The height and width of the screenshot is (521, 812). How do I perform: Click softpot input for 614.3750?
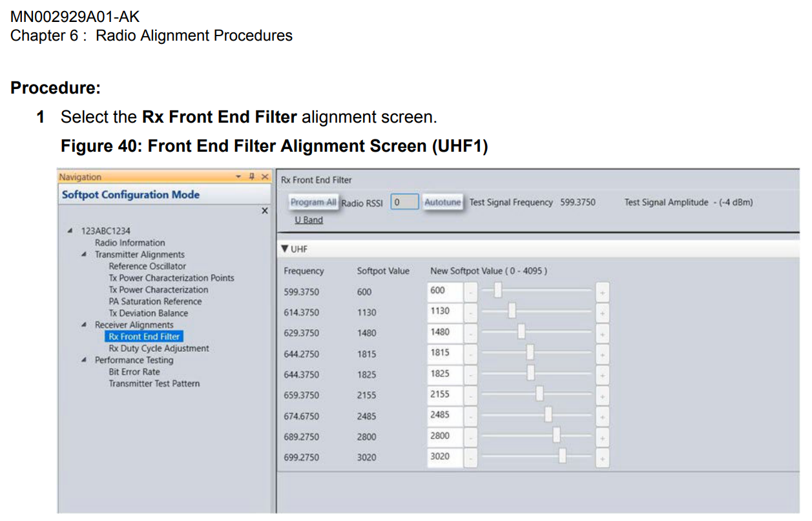pos(445,312)
